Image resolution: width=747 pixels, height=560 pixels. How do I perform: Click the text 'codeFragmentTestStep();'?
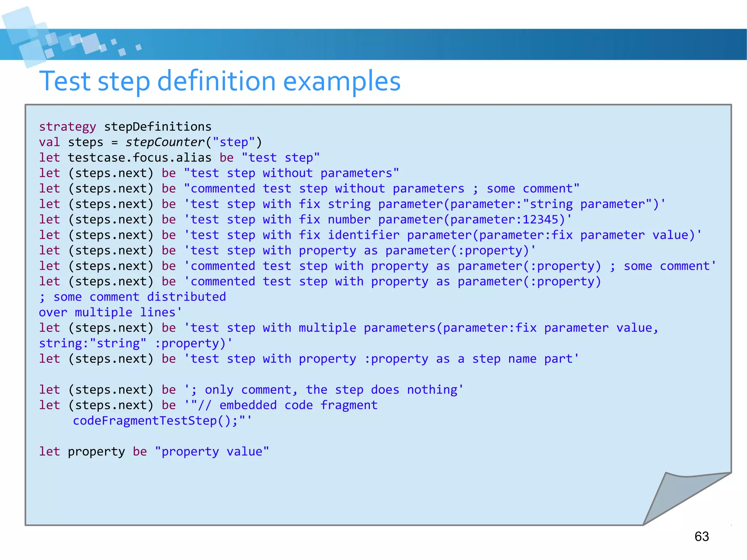coord(162,421)
